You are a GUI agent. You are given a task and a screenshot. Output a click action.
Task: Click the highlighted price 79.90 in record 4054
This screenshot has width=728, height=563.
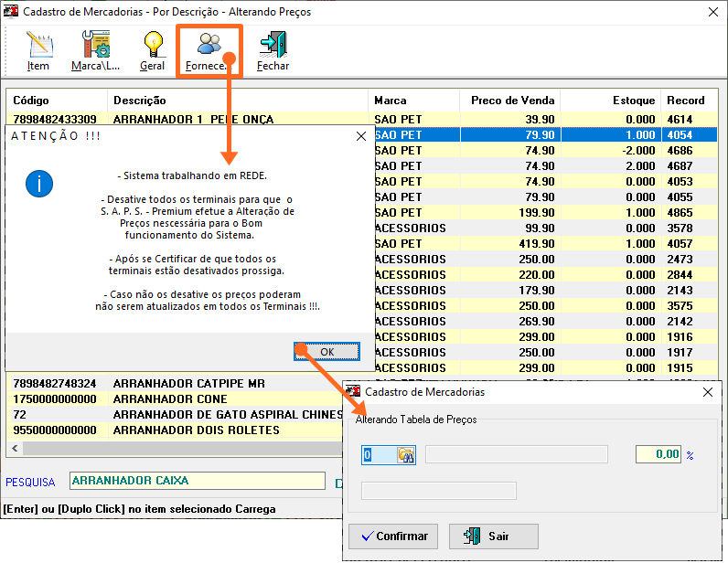540,135
